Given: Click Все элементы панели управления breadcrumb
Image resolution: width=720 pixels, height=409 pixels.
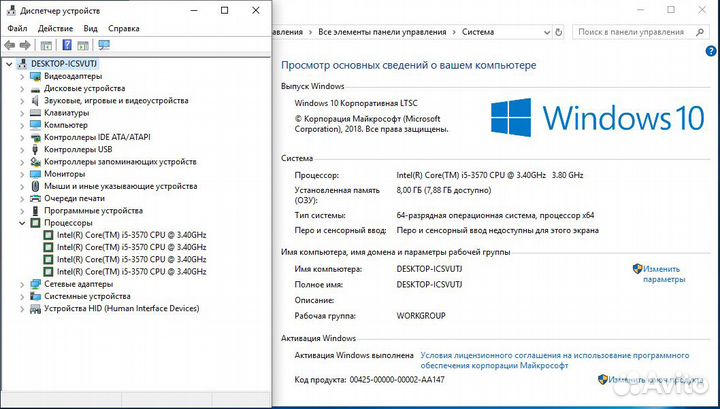Looking at the screenshot, I should tap(382, 32).
